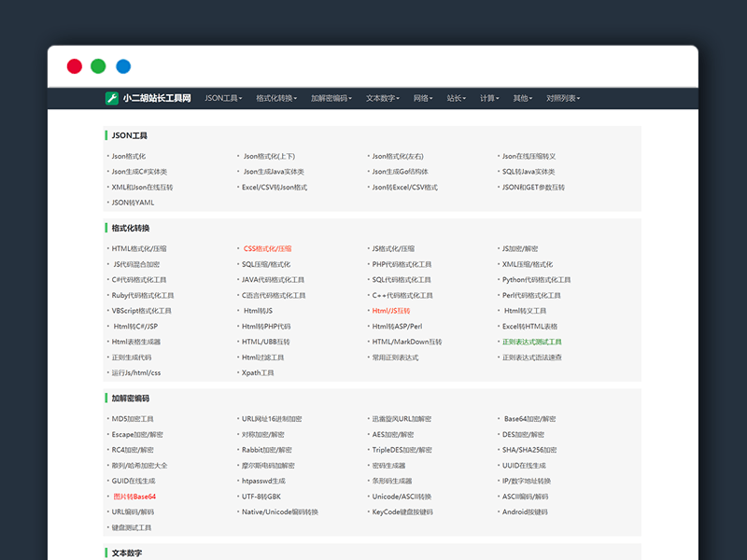Image resolution: width=747 pixels, height=560 pixels.
Task: Expand the 加解密编码 navigation dropdown
Action: pyautogui.click(x=331, y=98)
